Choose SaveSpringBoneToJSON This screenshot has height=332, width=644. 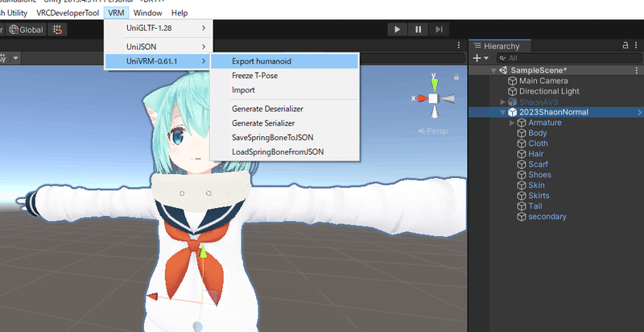pos(285,138)
